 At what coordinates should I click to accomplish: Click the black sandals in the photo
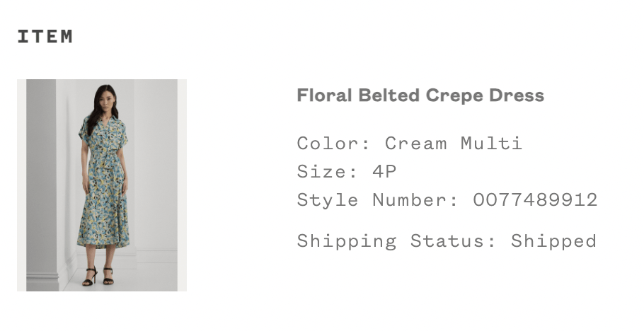pos(98,276)
